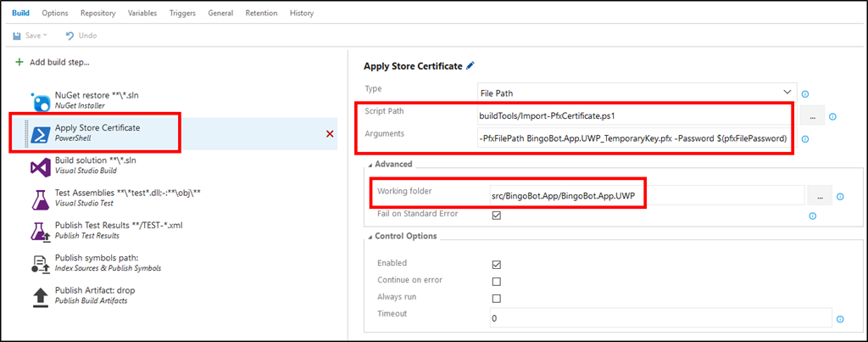Click the Index Sources & Publish Symbols icon
The height and width of the screenshot is (342, 868).
click(42, 264)
